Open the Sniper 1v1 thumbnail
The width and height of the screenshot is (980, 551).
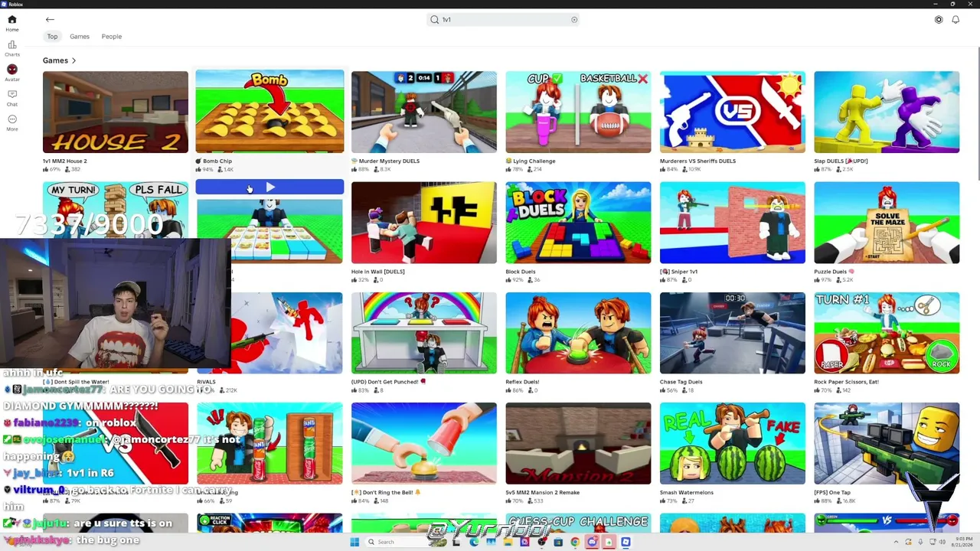tap(733, 223)
